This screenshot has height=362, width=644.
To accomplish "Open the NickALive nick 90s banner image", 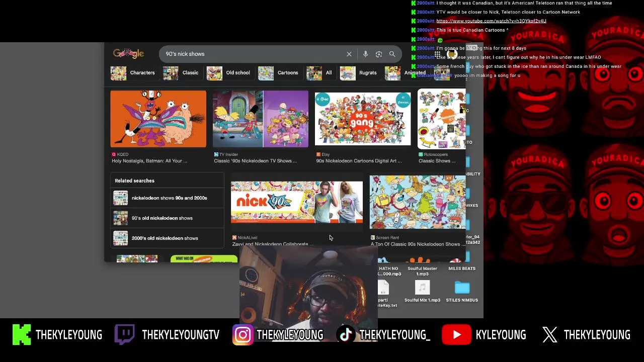I will [297, 202].
